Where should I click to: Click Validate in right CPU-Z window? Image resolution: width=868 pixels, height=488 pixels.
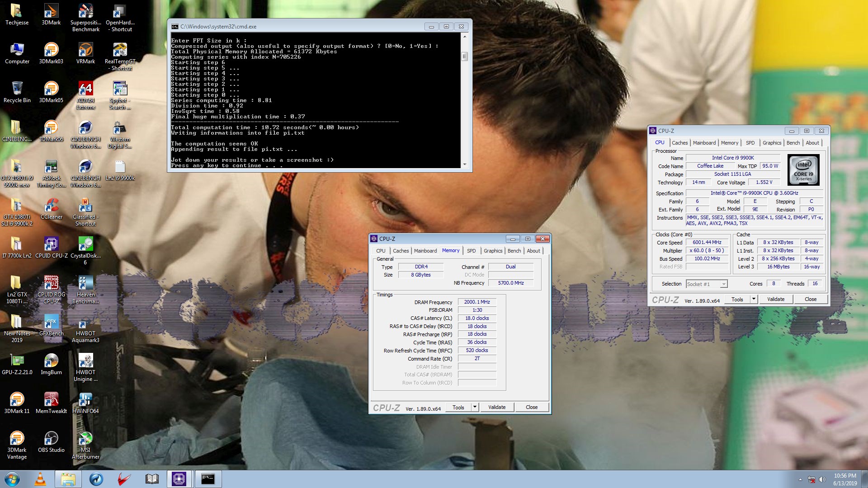(776, 299)
